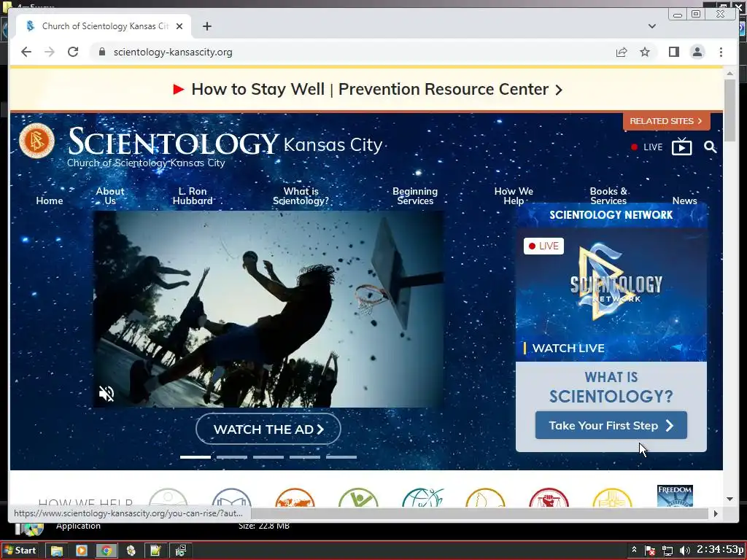747x560 pixels.
Task: Reload the current page
Action: point(73,52)
